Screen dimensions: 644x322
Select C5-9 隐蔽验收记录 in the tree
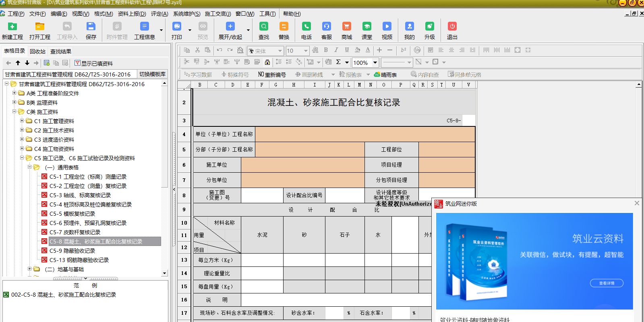(x=72, y=250)
